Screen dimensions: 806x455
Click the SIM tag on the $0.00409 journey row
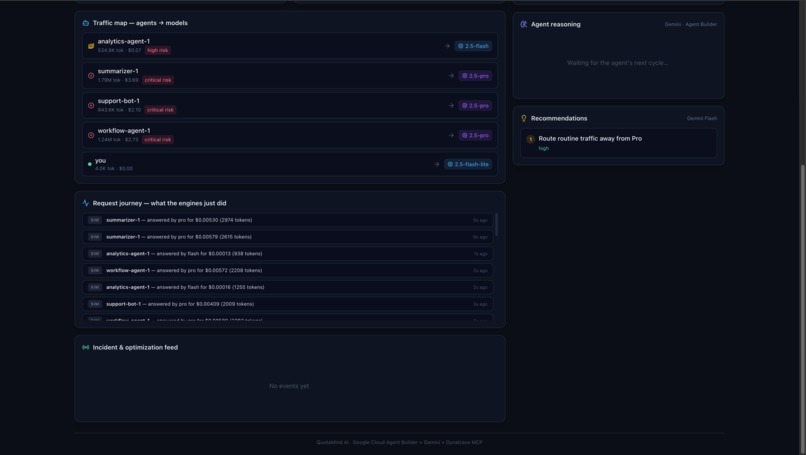pyautogui.click(x=95, y=304)
